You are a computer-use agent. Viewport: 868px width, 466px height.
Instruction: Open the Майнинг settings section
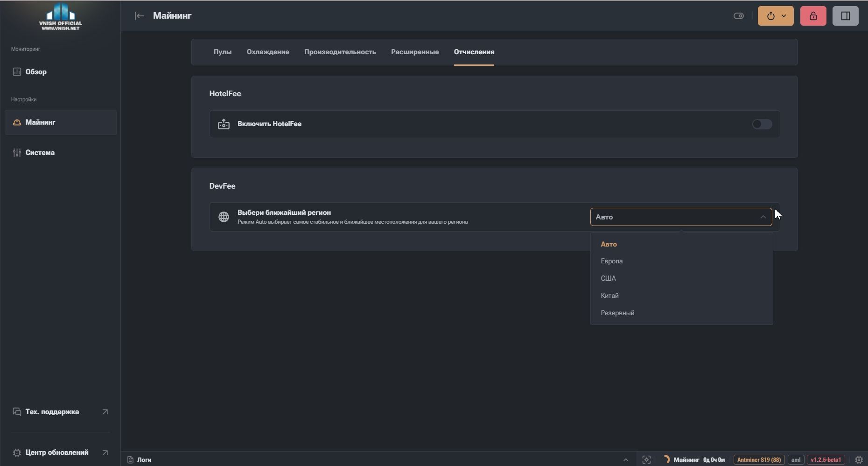click(x=61, y=122)
